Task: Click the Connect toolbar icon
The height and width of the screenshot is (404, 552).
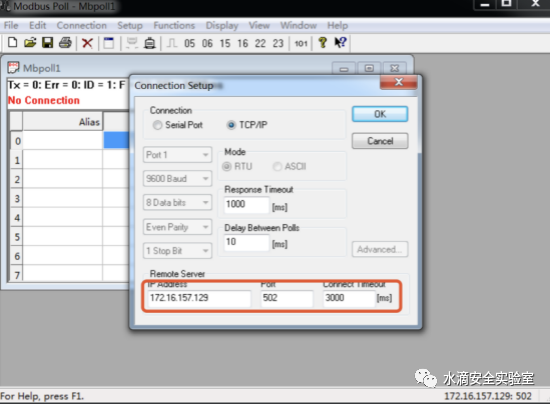Action: [x=132, y=43]
